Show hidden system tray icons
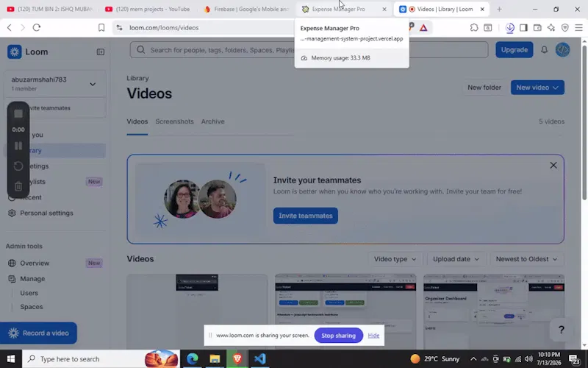This screenshot has width=588, height=368. 473,359
